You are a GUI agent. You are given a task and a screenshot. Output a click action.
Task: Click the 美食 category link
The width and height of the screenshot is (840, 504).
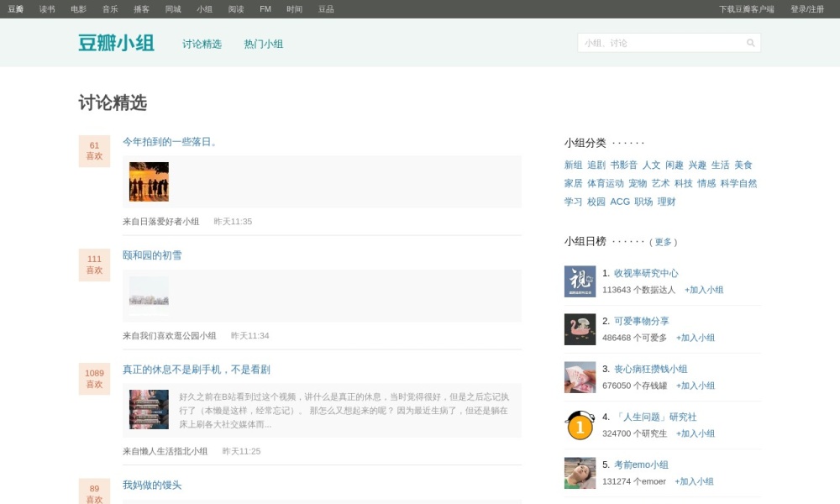pyautogui.click(x=742, y=165)
